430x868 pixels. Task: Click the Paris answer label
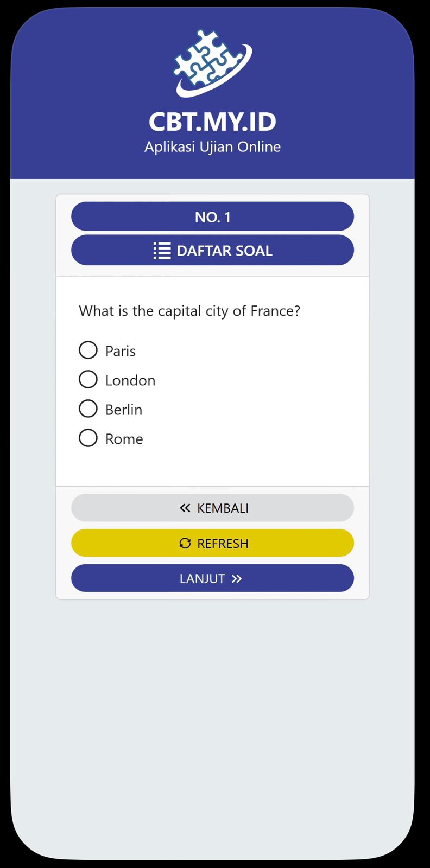coord(121,351)
